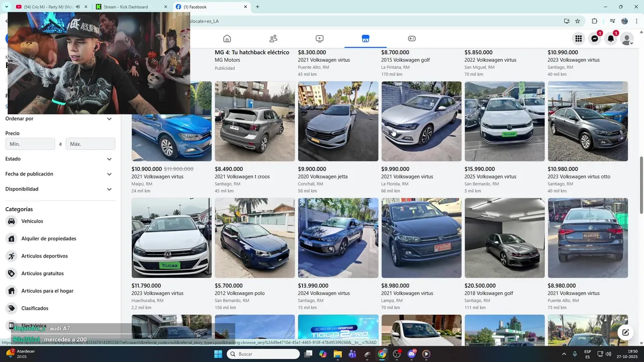Click the Artículos gratuitos tag icon

11,274
